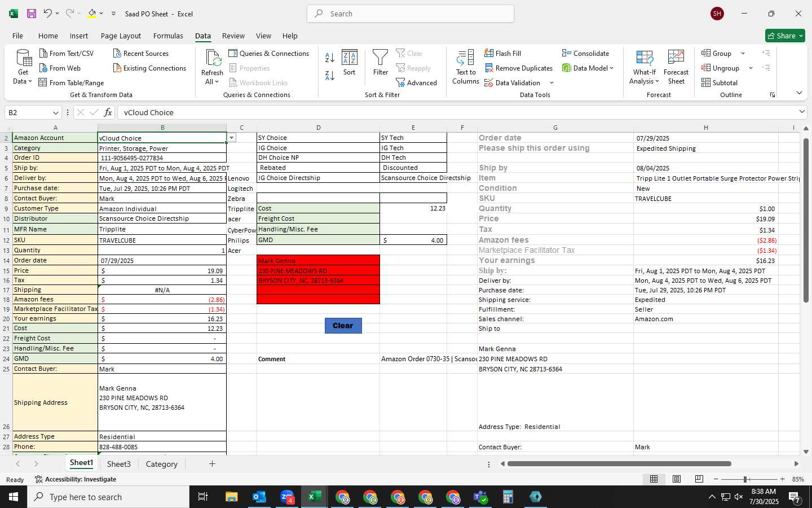Switch to Insert tab
The height and width of the screenshot is (508, 812).
click(x=79, y=36)
